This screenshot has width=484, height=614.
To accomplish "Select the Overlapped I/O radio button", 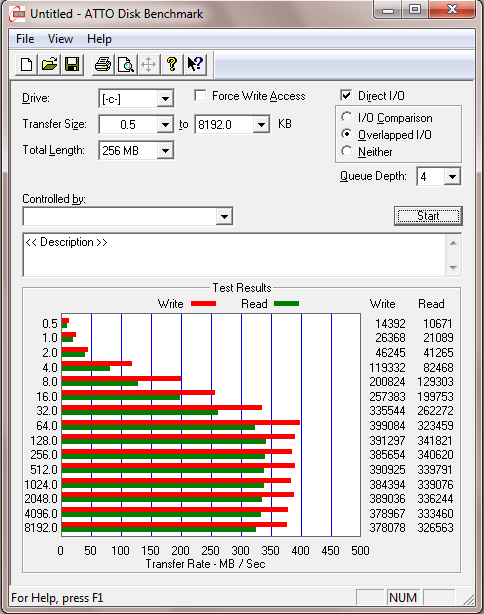I will [x=347, y=134].
